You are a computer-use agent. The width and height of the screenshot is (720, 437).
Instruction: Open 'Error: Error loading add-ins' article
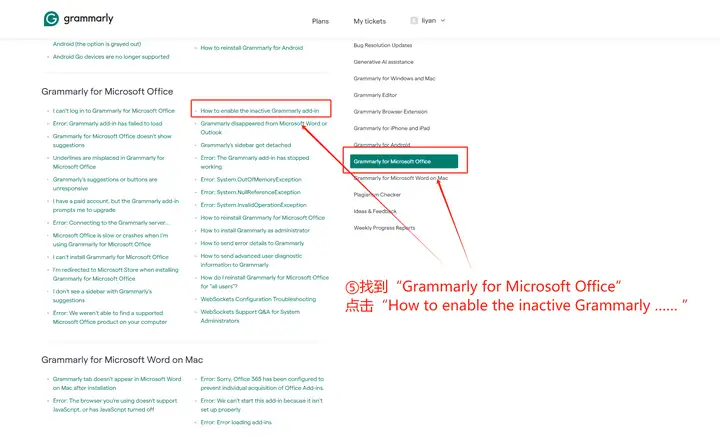tap(236, 422)
